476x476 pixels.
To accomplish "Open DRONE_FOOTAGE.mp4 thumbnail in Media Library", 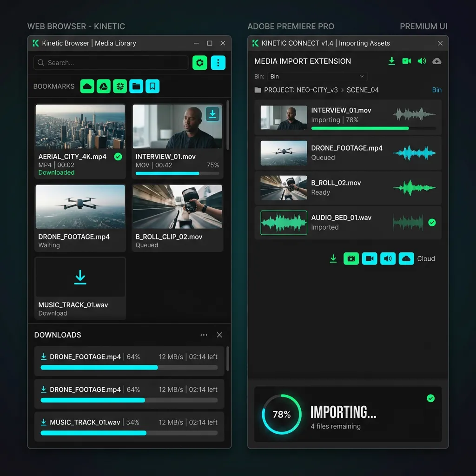I will (80, 206).
